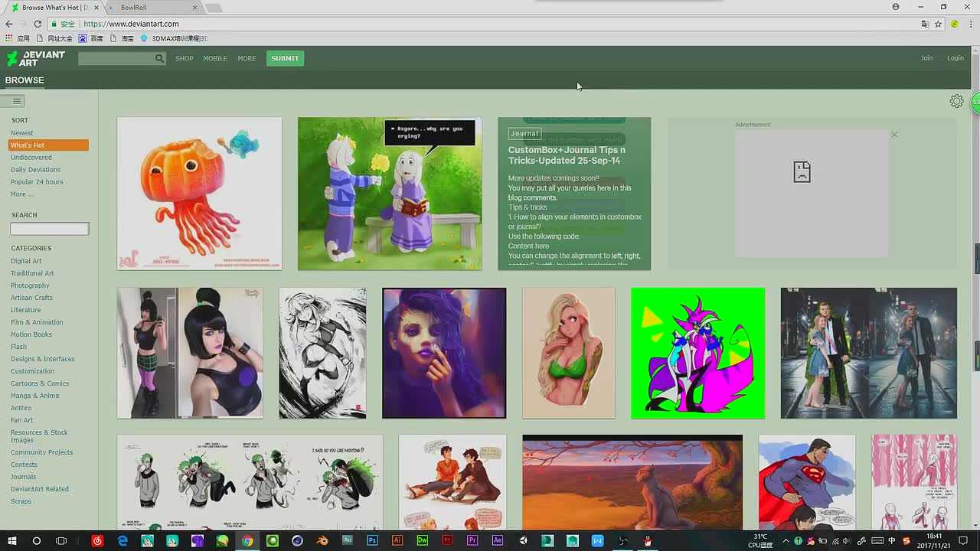This screenshot has height=551, width=980.
Task: Browse the Digital Art category
Action: tap(26, 261)
